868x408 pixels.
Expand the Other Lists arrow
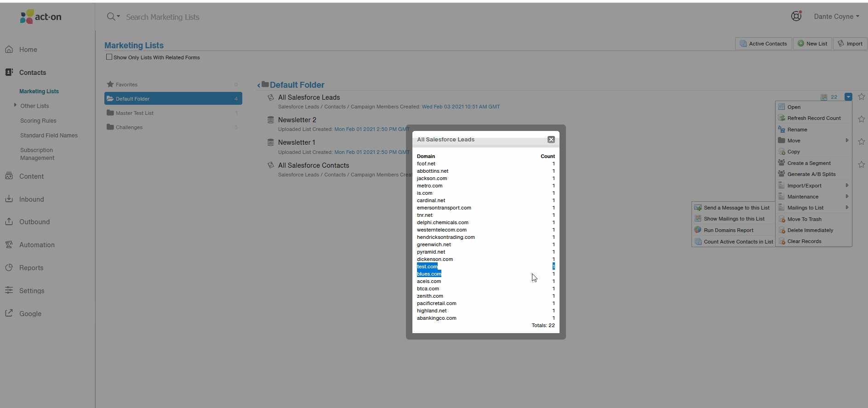15,105
